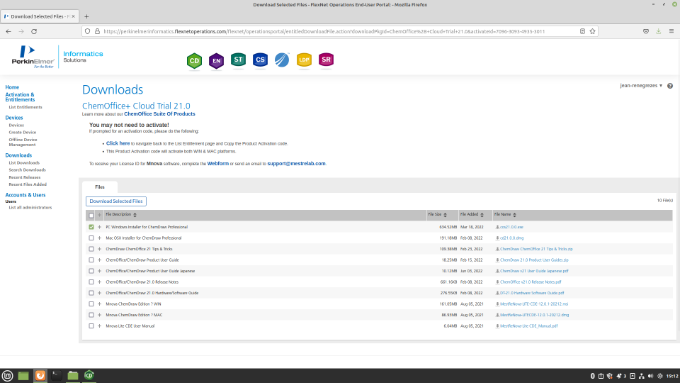This screenshot has width=680, height=383.
Task: Go back using browser back arrow
Action: (x=9, y=31)
